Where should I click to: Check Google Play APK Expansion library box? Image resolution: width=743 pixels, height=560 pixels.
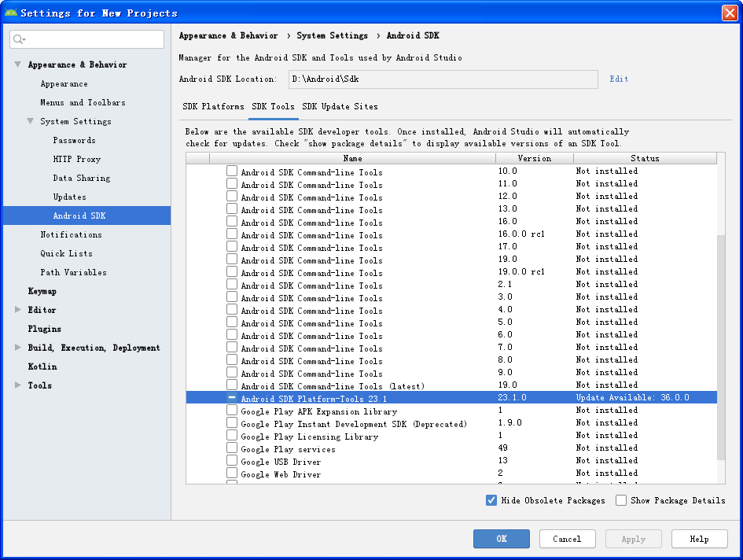232,410
